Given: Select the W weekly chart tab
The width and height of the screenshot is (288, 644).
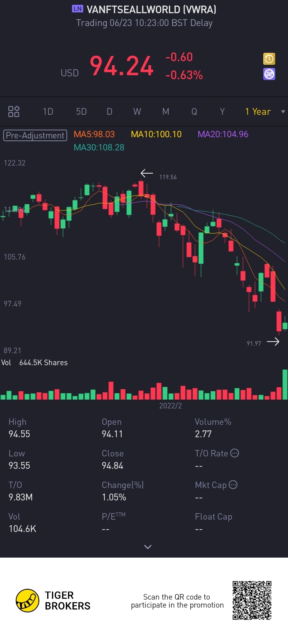Looking at the screenshot, I should click(137, 112).
